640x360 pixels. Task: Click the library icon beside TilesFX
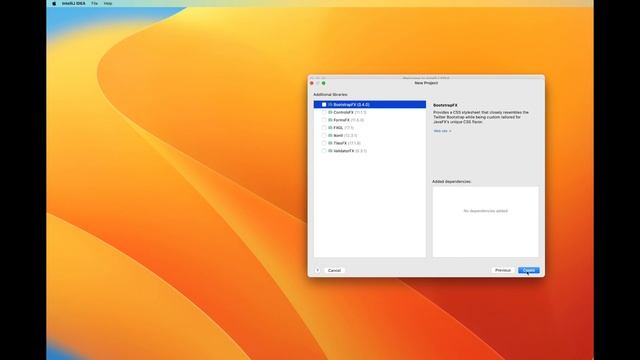(331, 143)
